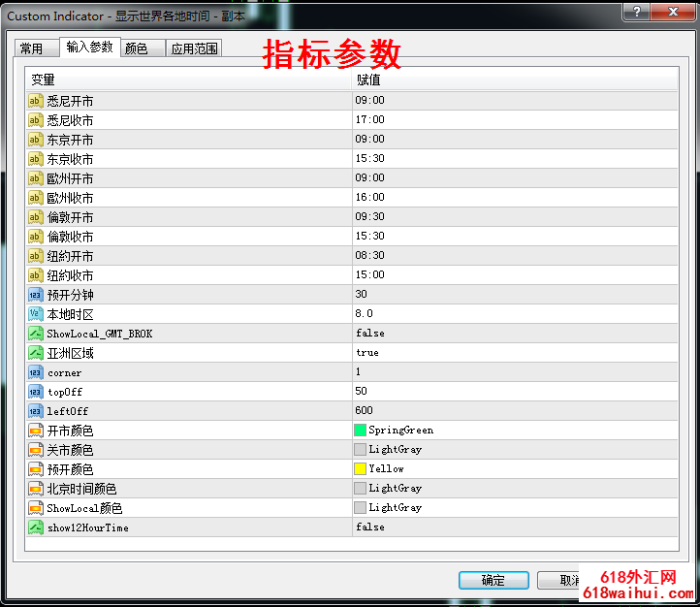The height and width of the screenshot is (607, 700).
Task: Select the 东京收市 value 15:30
Action: (x=369, y=158)
